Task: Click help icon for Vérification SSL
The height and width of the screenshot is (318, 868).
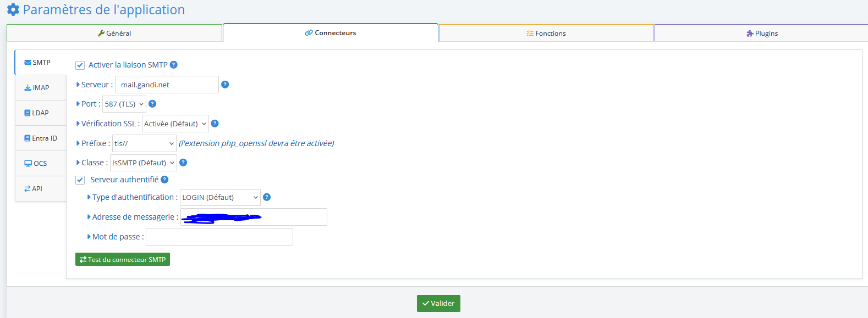Action: tap(215, 124)
